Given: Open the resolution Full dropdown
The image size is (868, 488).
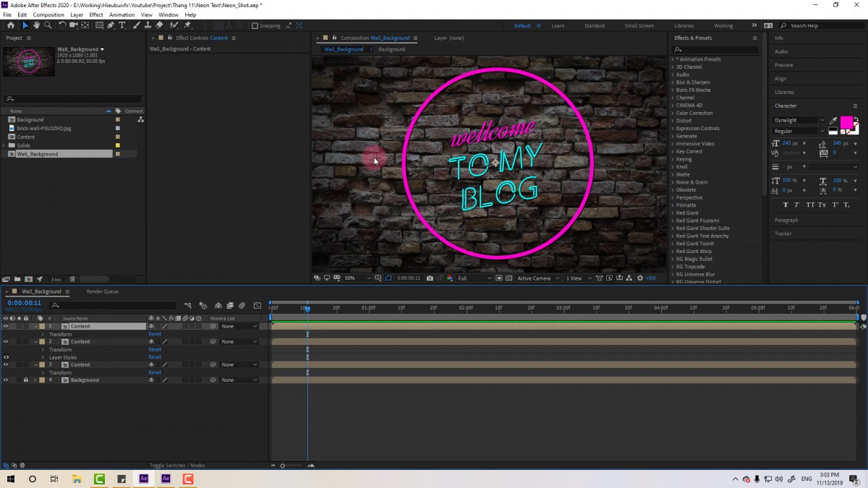Looking at the screenshot, I should pos(475,278).
